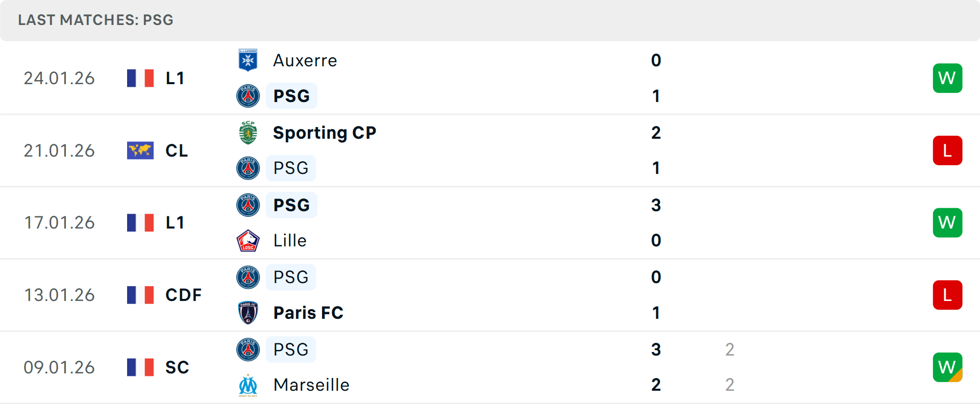The image size is (980, 404).
Task: Open the Marseille team link
Action: (x=311, y=385)
